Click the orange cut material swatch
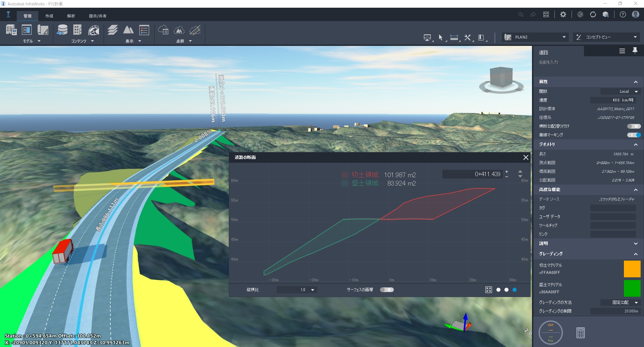Viewport: 644px width, 347px height. coord(632,269)
